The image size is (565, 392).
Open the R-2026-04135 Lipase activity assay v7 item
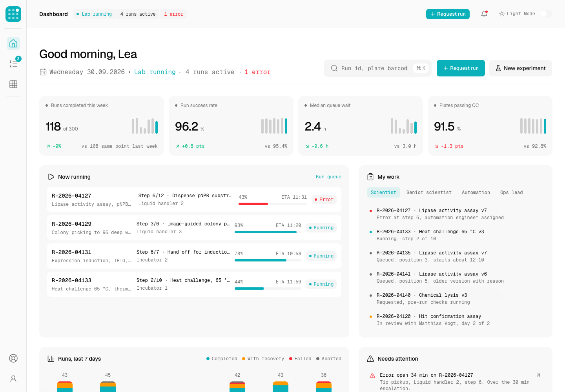point(455,256)
